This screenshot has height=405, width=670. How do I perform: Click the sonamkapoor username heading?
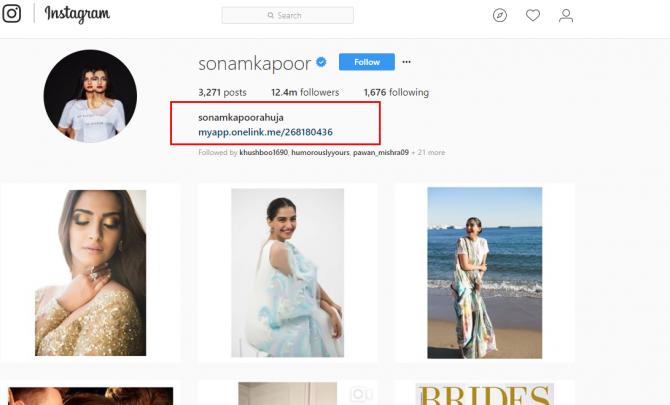coord(255,64)
